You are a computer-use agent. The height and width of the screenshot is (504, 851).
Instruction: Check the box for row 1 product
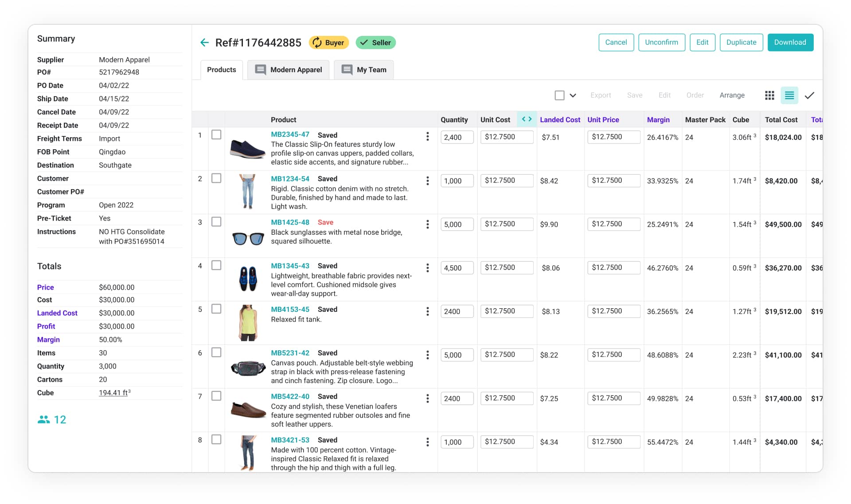pyautogui.click(x=216, y=135)
